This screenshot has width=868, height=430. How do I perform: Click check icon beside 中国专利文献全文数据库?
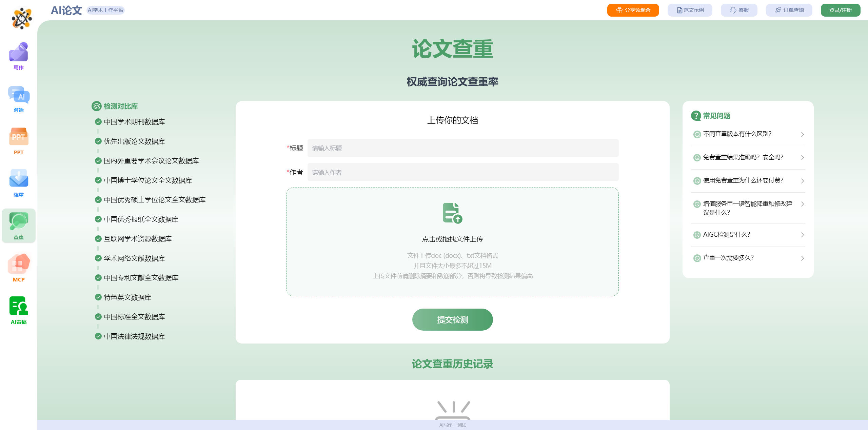tap(98, 278)
